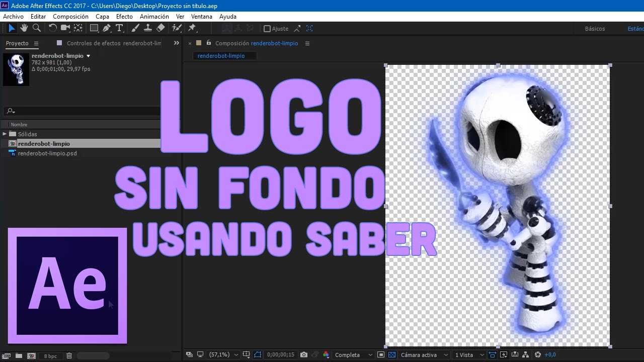Select the Zoom magnifier tool

[36, 28]
